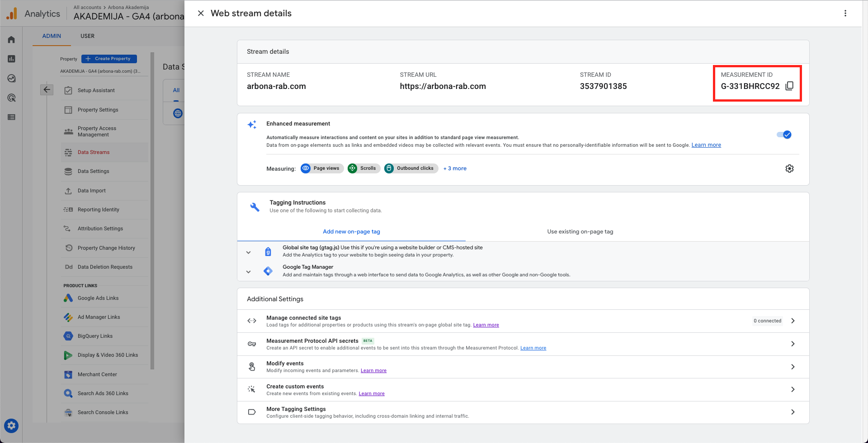The height and width of the screenshot is (443, 868).
Task: Open Enhanced measurement settings gear
Action: [x=789, y=168]
